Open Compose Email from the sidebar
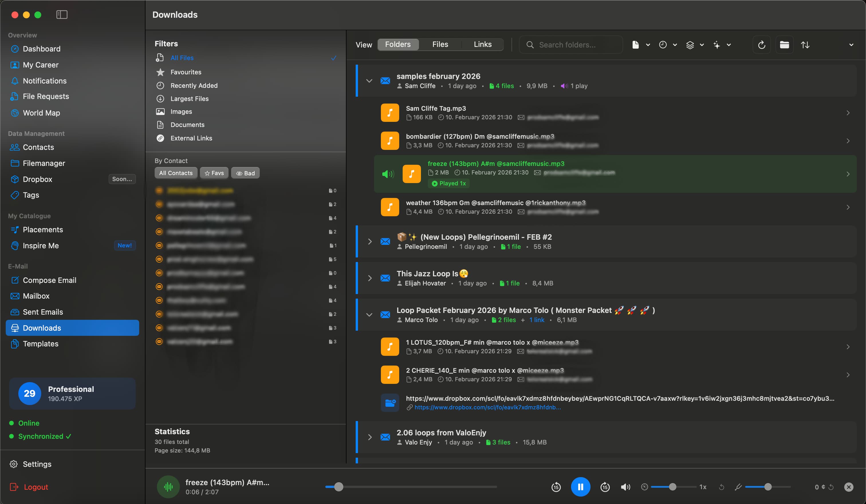The width and height of the screenshot is (866, 504). (50, 280)
